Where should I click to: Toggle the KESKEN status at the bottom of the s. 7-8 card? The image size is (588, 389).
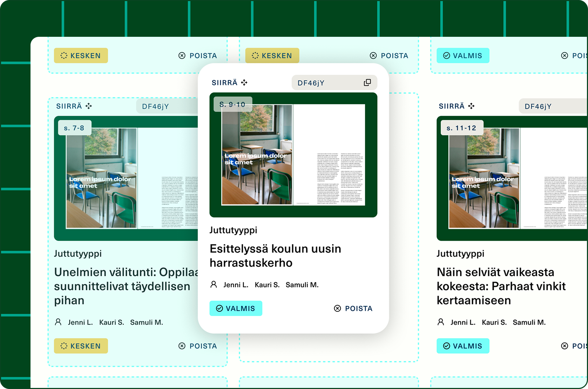click(81, 346)
